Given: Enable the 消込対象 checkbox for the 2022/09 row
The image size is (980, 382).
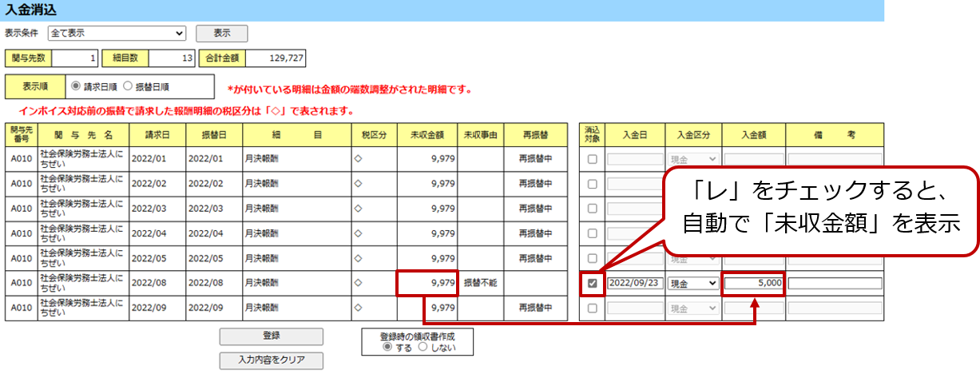Looking at the screenshot, I should click(x=592, y=308).
